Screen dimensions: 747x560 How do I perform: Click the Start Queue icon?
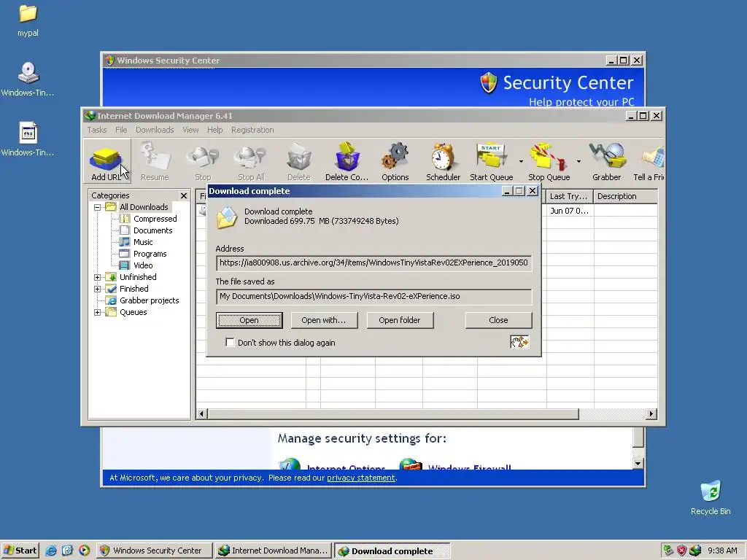point(491,161)
